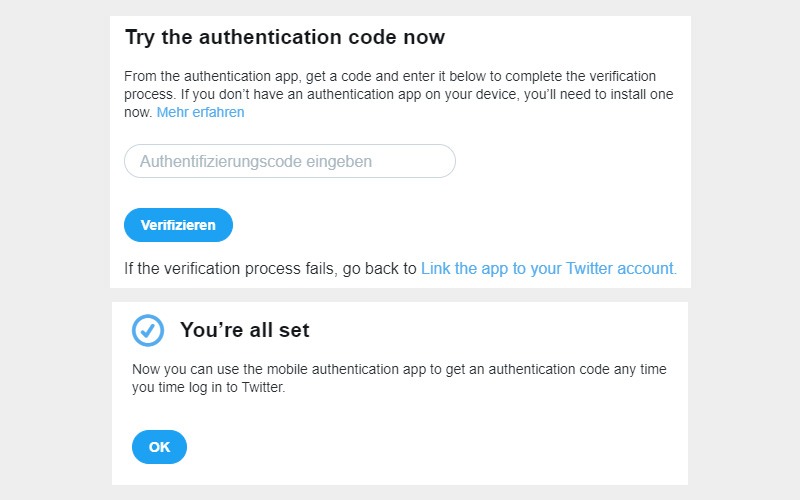Confirm with the OK button
Viewport: 800px width, 500px height.
coord(159,447)
